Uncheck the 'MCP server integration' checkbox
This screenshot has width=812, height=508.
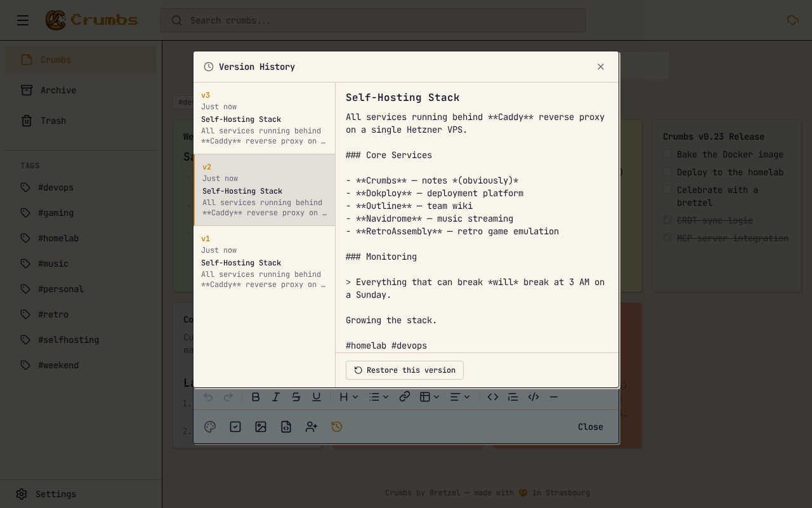(x=667, y=238)
